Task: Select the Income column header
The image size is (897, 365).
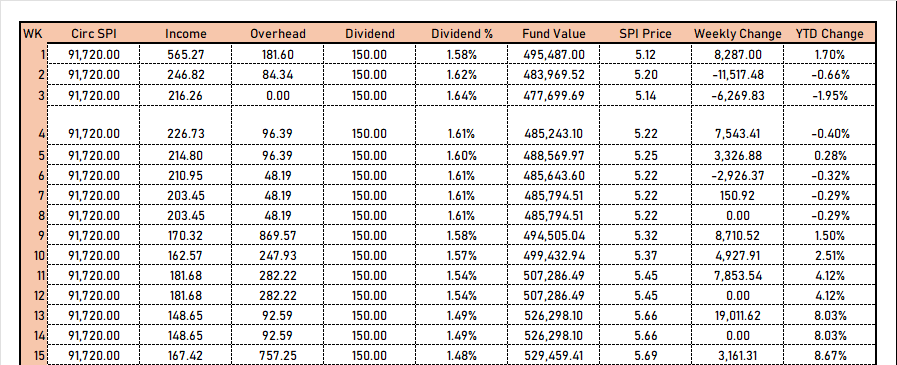Action: 186,34
